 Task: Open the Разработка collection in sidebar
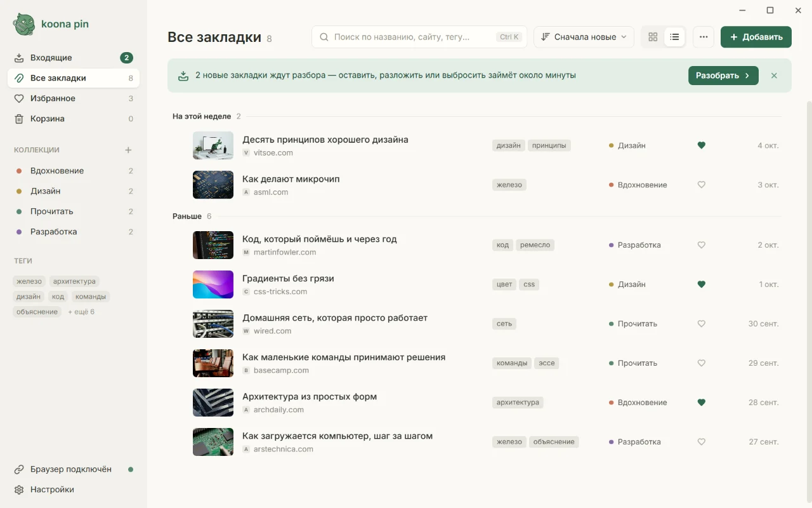tap(74, 232)
